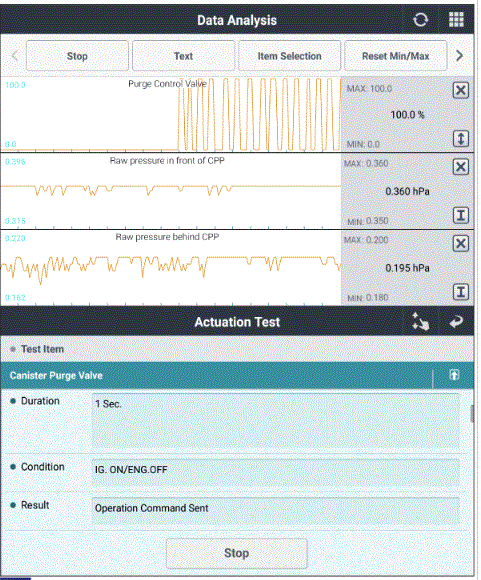Select the 0.195 hPa current value
This screenshot has width=481, height=580.
pos(407,268)
